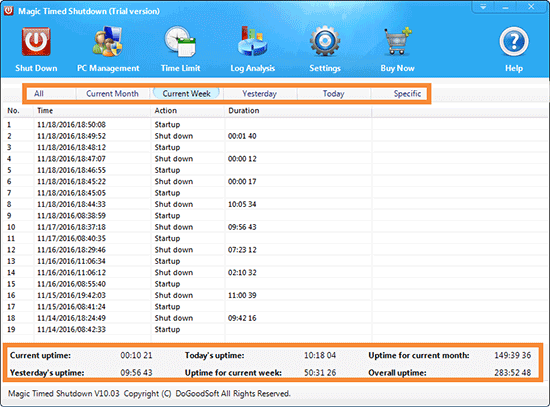Click Current uptime value 00:10 21
550x407 pixels.
click(x=136, y=355)
